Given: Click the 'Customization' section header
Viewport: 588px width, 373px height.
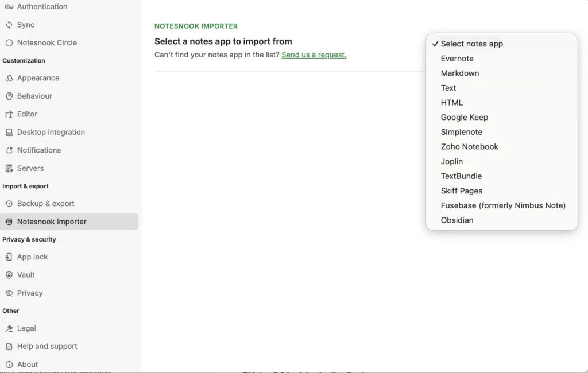Looking at the screenshot, I should click(x=24, y=61).
